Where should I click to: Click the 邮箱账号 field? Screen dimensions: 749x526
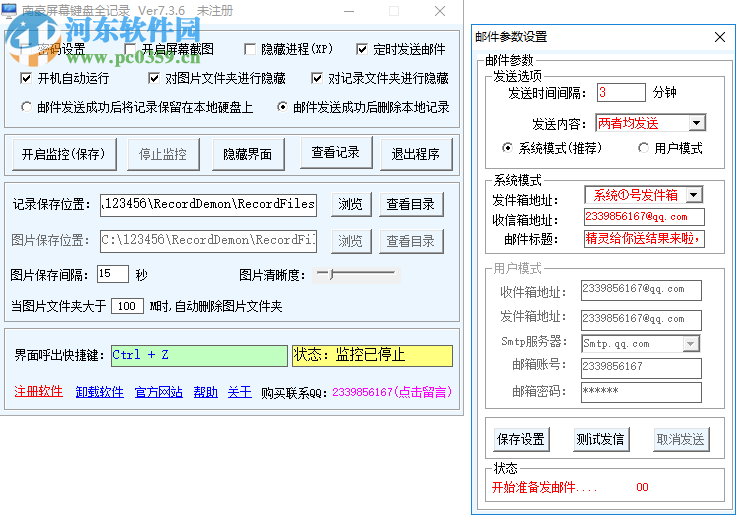tap(641, 368)
